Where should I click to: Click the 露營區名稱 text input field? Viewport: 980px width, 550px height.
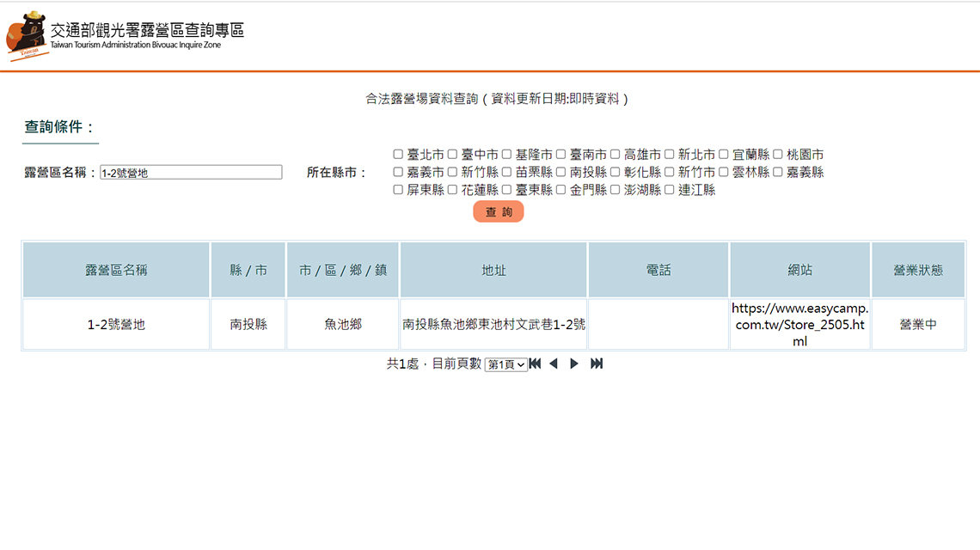pyautogui.click(x=191, y=173)
